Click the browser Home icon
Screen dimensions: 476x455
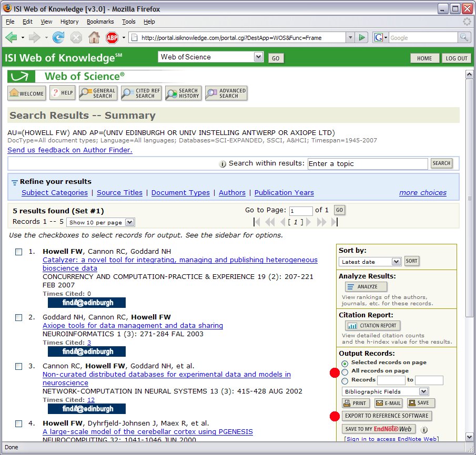click(94, 37)
